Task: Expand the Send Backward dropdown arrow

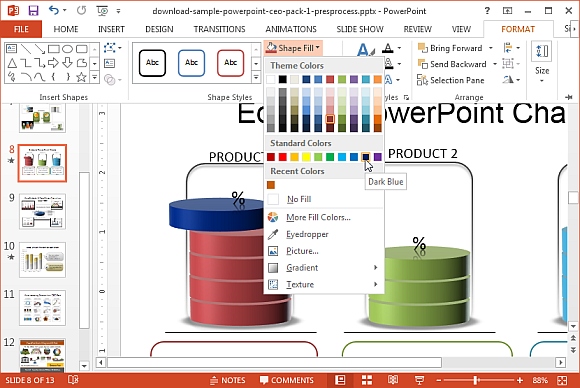Action: 495,64
